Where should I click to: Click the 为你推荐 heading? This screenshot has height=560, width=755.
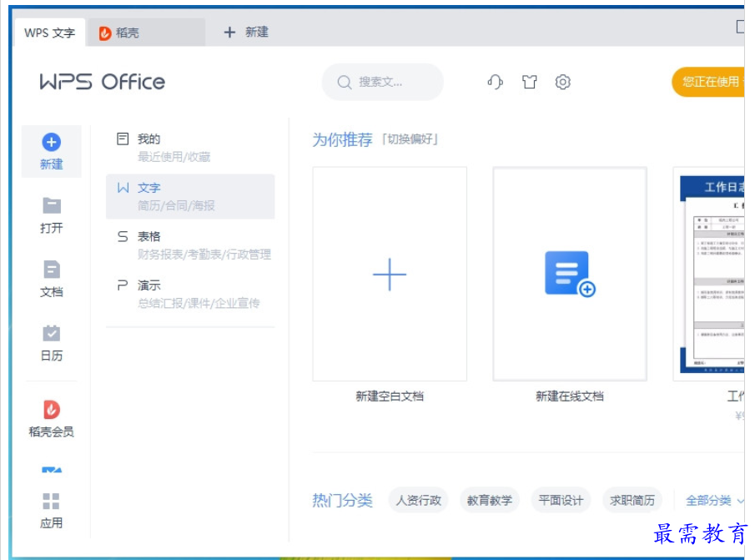point(342,139)
